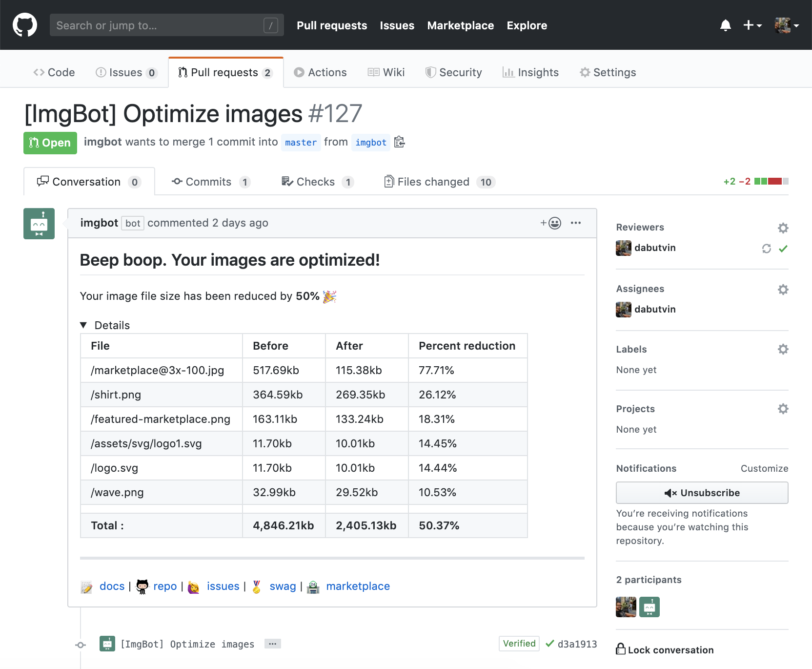The width and height of the screenshot is (812, 669).
Task: Re-request review from dabutvin via sync icon
Action: pos(766,248)
